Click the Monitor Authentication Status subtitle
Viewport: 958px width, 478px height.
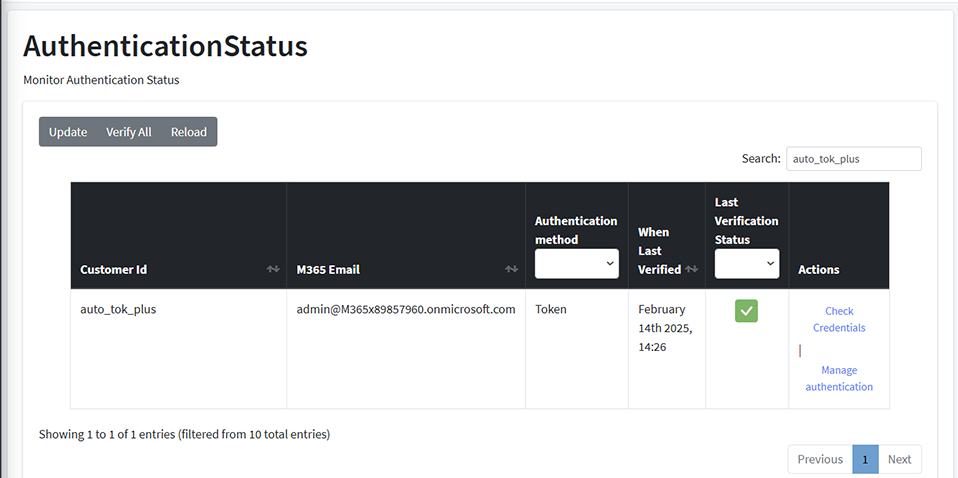[x=101, y=80]
